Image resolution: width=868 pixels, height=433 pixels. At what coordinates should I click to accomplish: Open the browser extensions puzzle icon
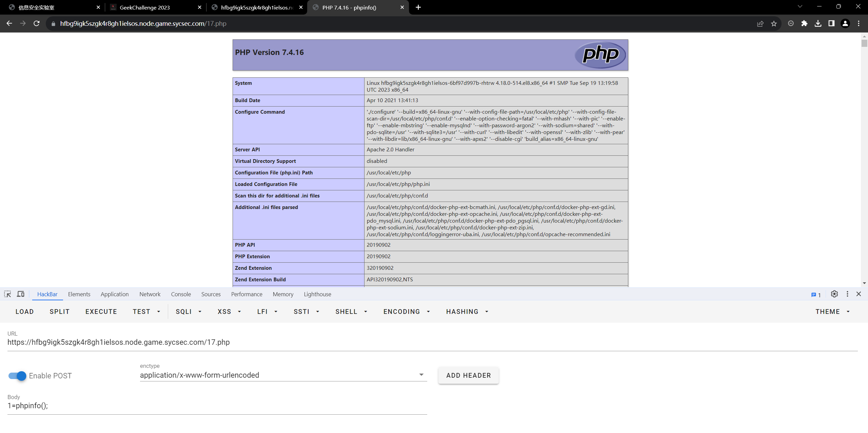point(804,23)
